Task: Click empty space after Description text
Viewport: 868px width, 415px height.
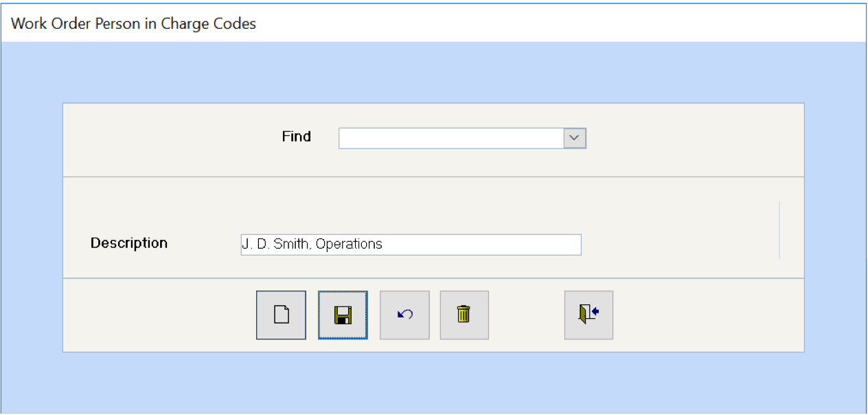Action: coord(481,245)
